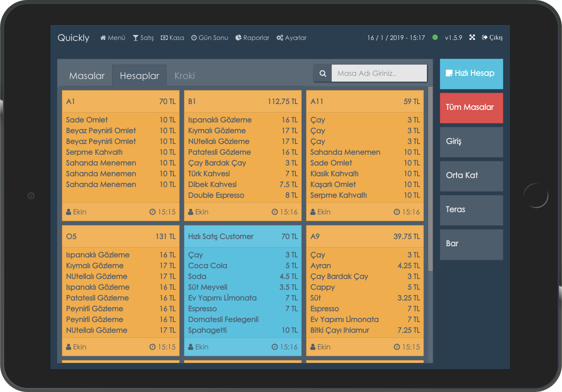This screenshot has height=392, width=562.
Task: Click the green connection status dot
Action: point(435,38)
